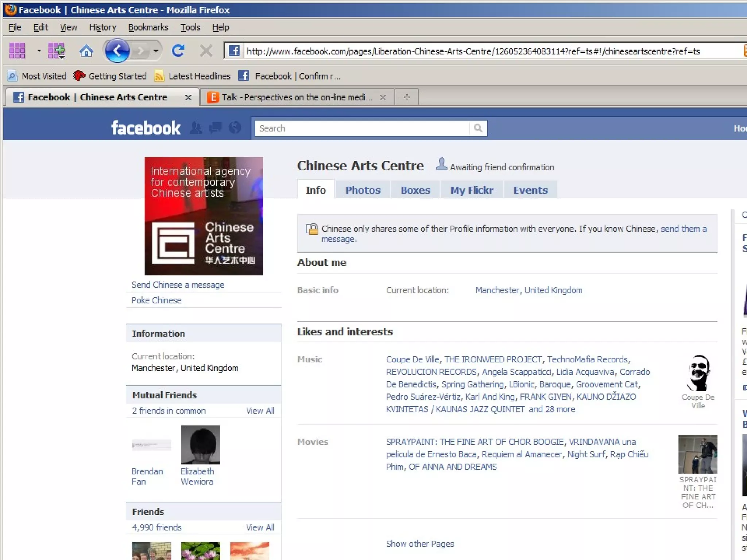The height and width of the screenshot is (560, 747).
Task: Click the speed dial grid icon
Action: click(17, 51)
